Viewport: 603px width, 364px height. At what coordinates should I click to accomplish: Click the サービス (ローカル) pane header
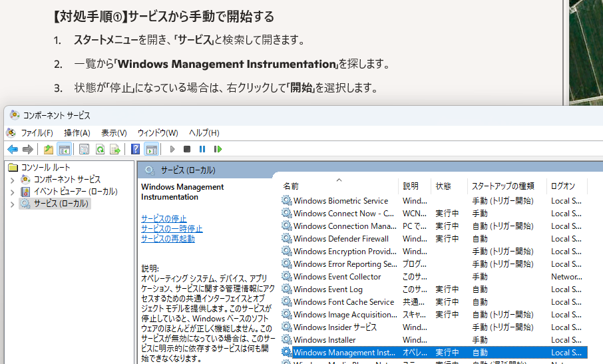(x=188, y=170)
